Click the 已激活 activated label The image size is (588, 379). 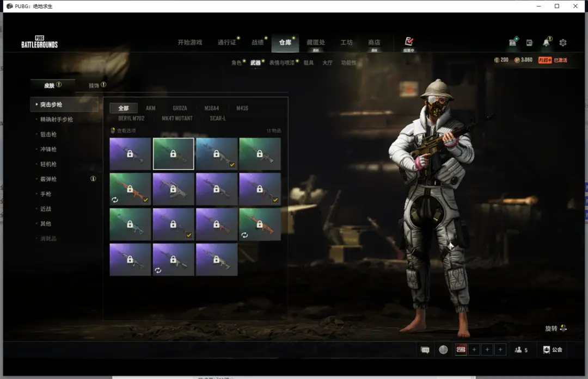561,60
